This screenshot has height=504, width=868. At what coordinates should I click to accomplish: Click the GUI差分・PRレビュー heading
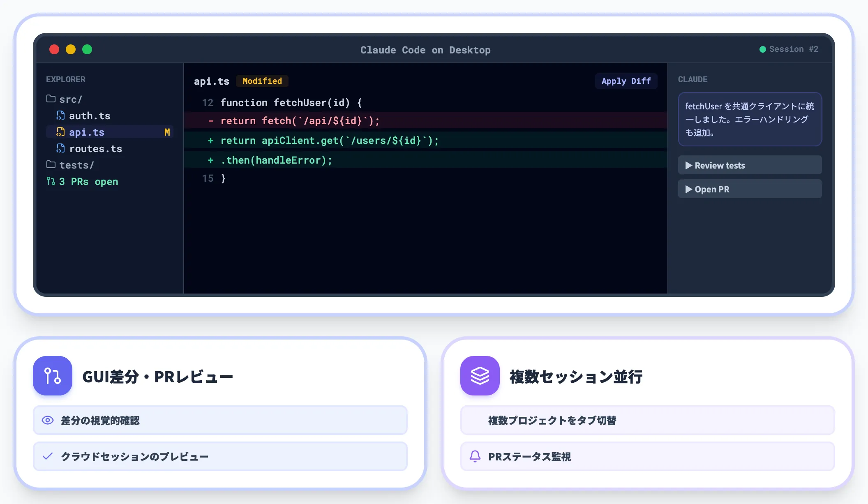coord(158,377)
